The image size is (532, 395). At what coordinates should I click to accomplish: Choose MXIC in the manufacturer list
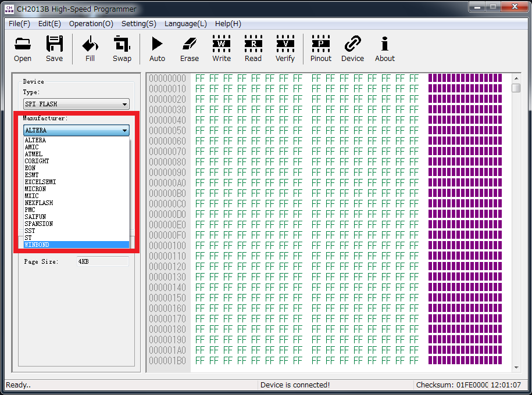click(x=76, y=196)
